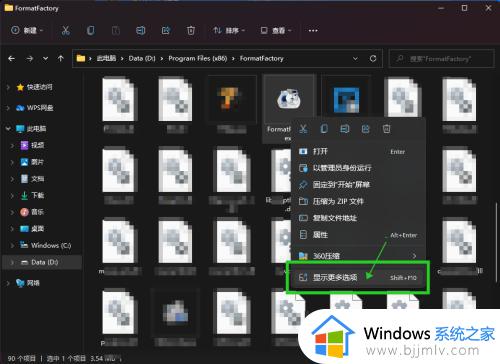Click 此电脑 in the breadcrumb path
This screenshot has height=364, width=500.
[106, 58]
